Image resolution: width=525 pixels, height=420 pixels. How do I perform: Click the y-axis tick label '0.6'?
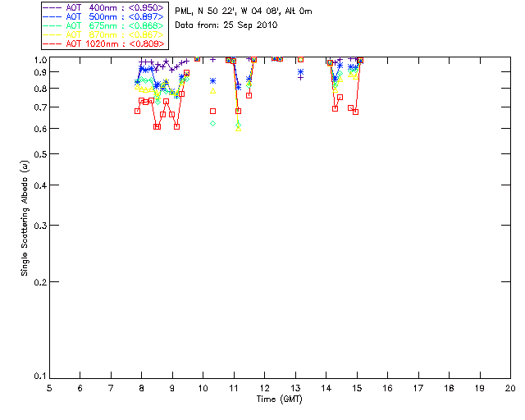(x=40, y=129)
